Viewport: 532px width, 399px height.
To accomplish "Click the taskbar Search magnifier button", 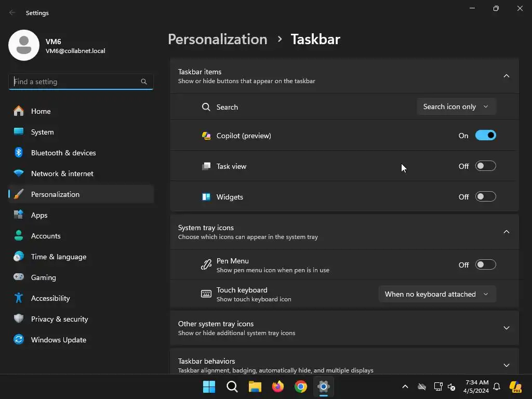I will pos(232,387).
